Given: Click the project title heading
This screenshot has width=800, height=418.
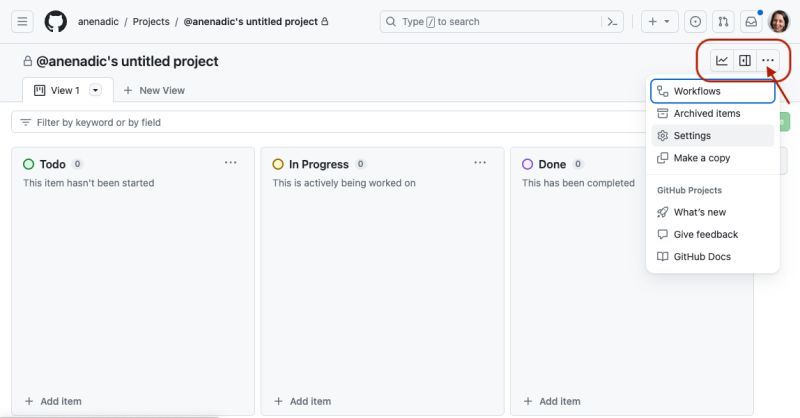Looking at the screenshot, I should [x=127, y=61].
